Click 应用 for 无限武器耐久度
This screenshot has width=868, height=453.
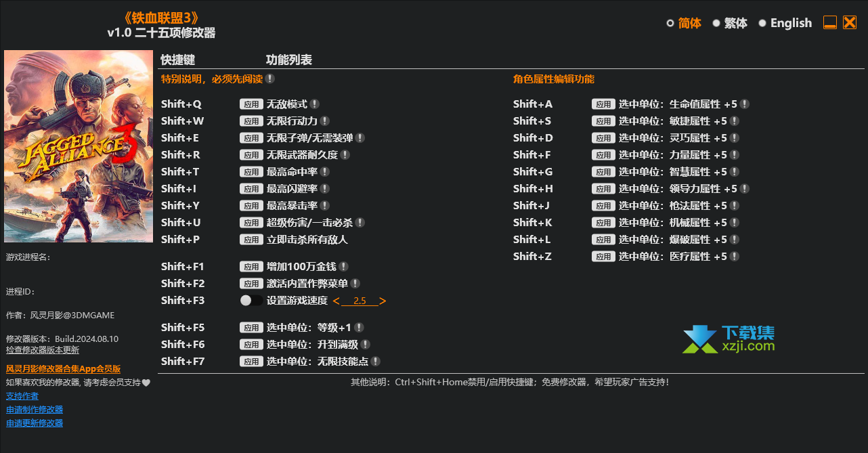click(x=252, y=155)
